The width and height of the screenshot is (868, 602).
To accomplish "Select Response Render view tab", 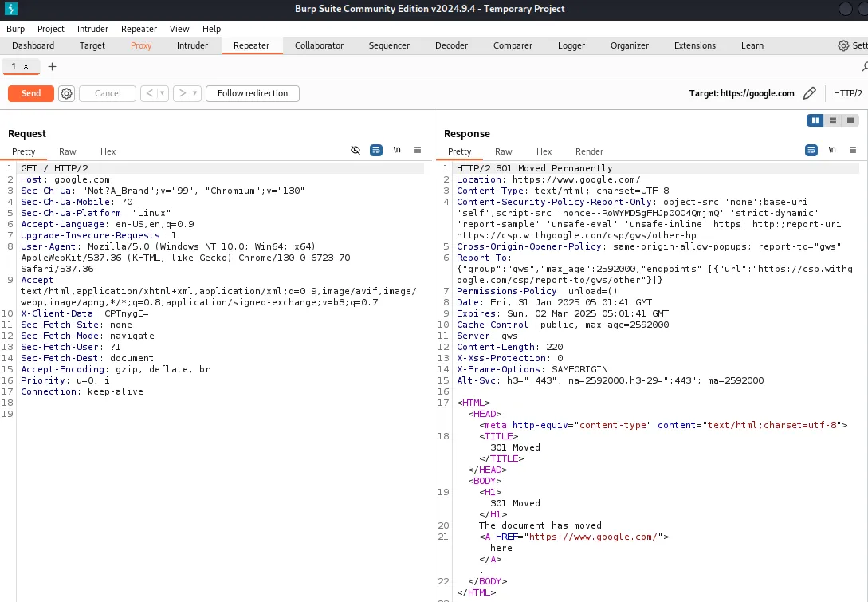I will click(589, 151).
